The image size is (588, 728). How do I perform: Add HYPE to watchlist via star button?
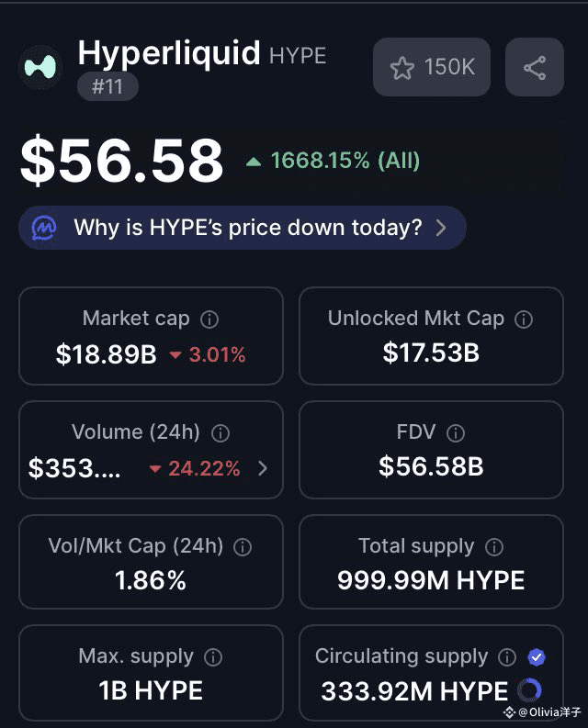432,67
